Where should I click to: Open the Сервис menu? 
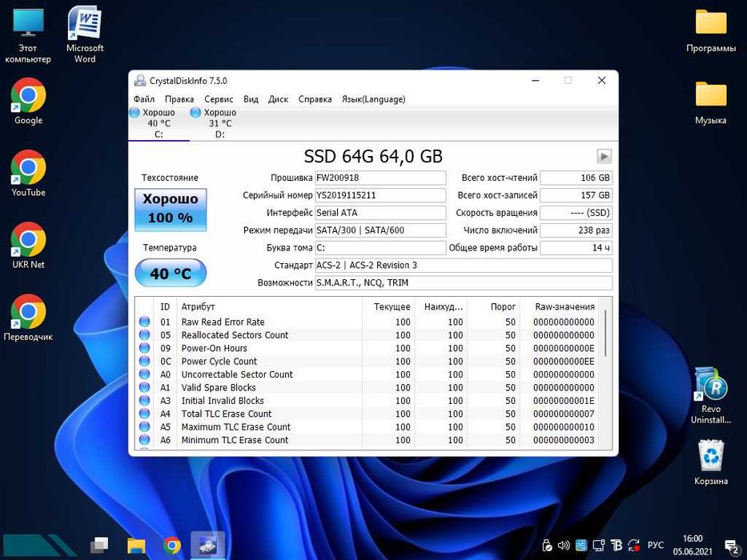[219, 99]
